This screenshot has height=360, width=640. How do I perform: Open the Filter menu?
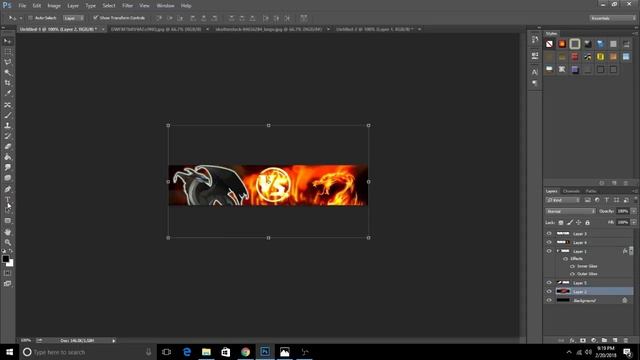click(127, 6)
